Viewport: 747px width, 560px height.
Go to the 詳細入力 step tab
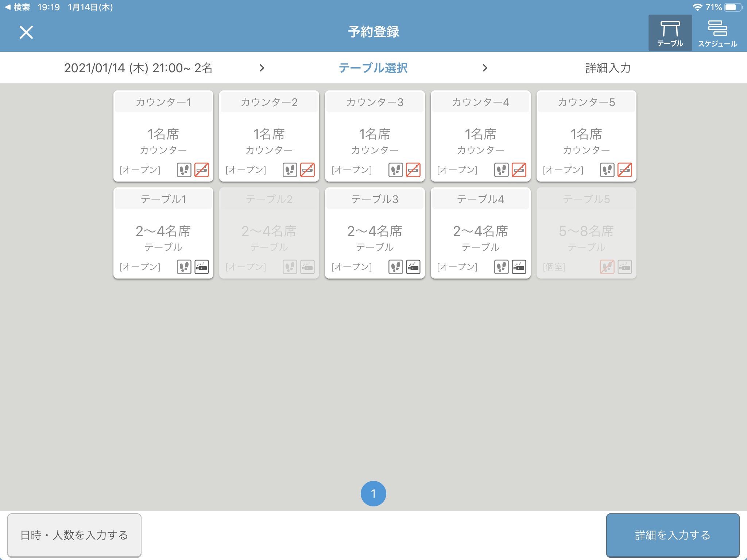(608, 68)
